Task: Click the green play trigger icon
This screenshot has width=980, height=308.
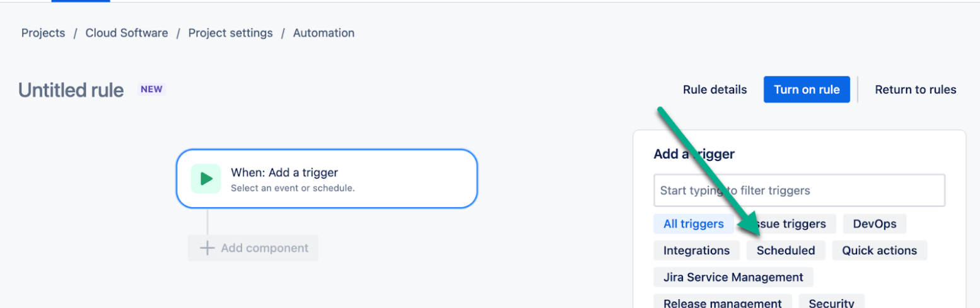Action: coord(206,179)
